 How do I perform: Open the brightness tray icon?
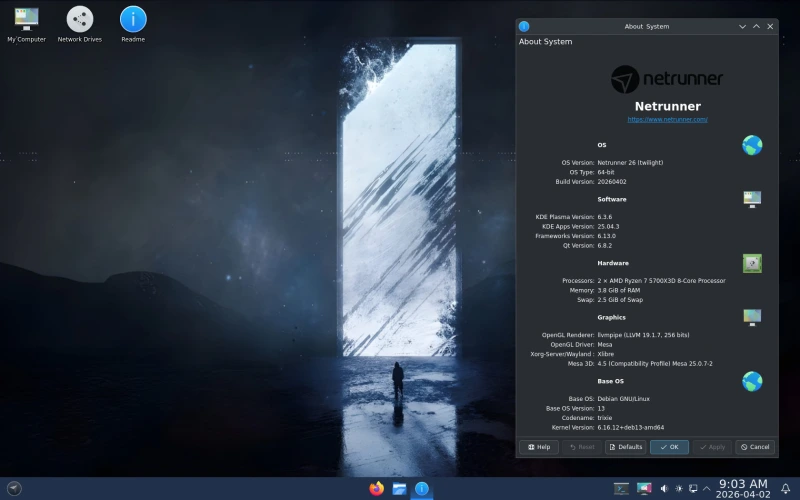[x=679, y=489]
